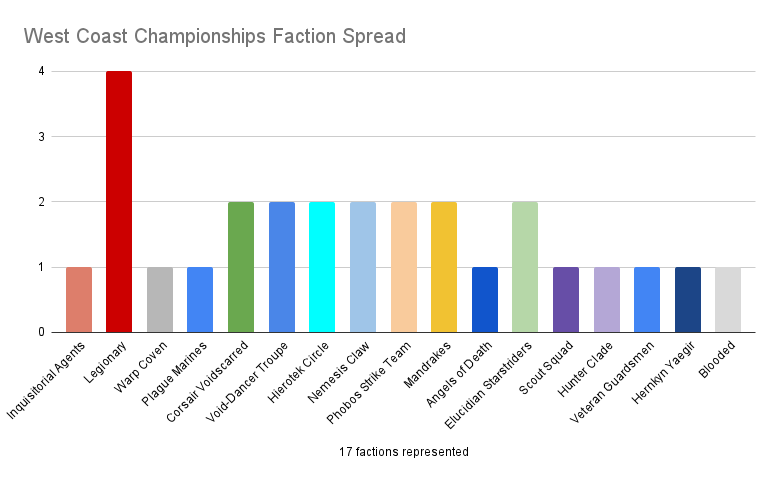The width and height of the screenshot is (780, 483).
Task: Click the light green Elucidian Starstriders bar
Action: (x=525, y=266)
